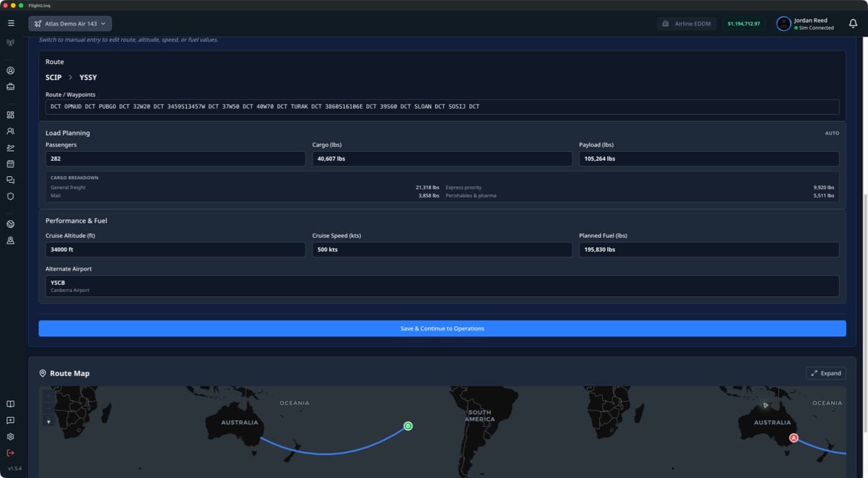Open the notifications bell
This screenshot has width=868, height=478.
point(853,24)
